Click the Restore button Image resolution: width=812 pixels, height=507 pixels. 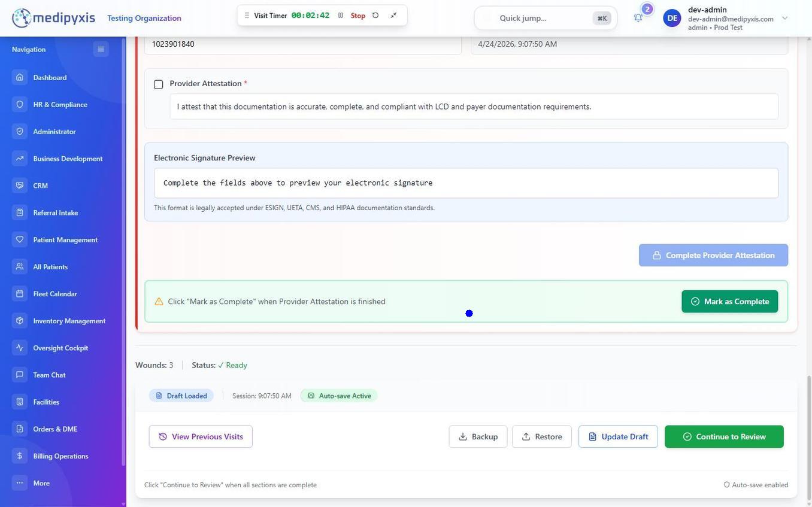point(542,436)
